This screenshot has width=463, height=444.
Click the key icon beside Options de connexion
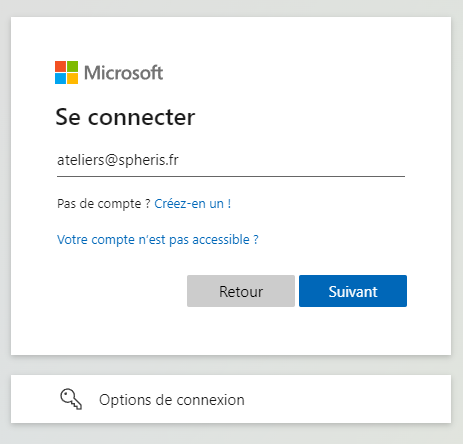pos(71,399)
